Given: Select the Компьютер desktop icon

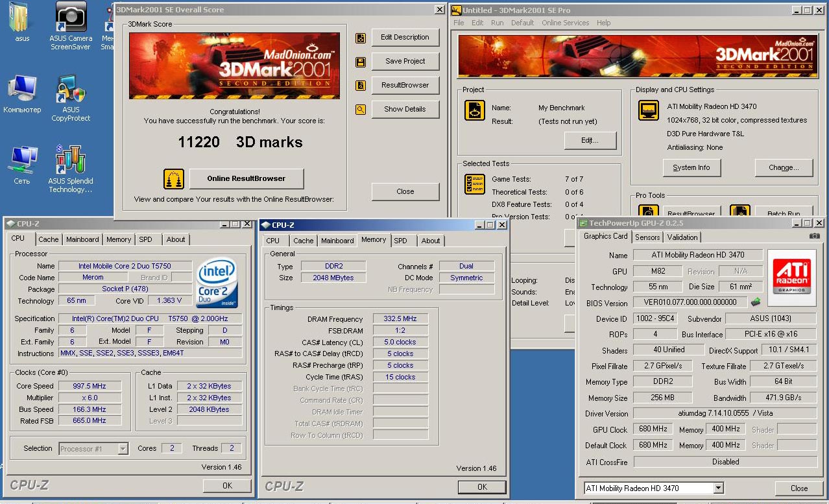Looking at the screenshot, I should [22, 94].
